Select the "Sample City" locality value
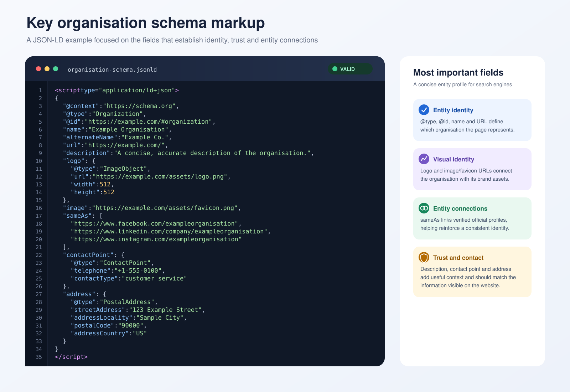This screenshot has width=570, height=392. (x=160, y=318)
